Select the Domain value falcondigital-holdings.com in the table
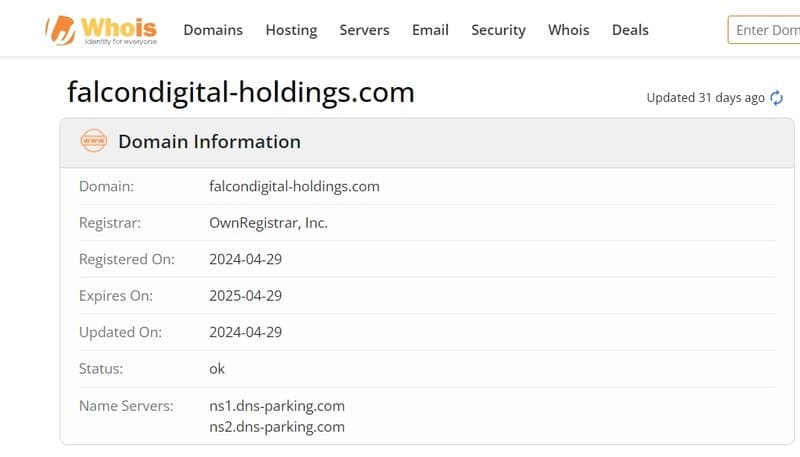This screenshot has width=800, height=457. 294,186
